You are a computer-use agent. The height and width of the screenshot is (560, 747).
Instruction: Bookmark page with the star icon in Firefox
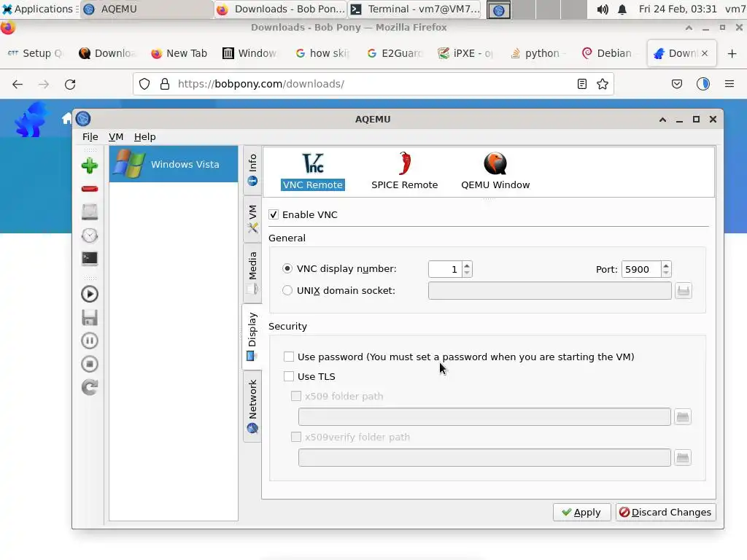[602, 85]
